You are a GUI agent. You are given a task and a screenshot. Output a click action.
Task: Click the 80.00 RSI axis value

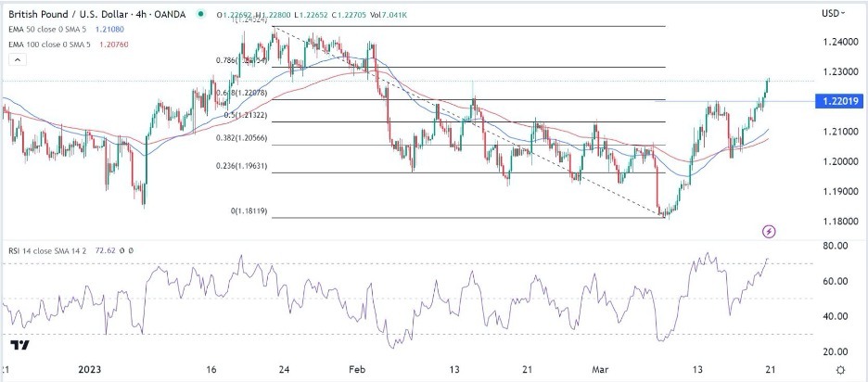[833, 246]
